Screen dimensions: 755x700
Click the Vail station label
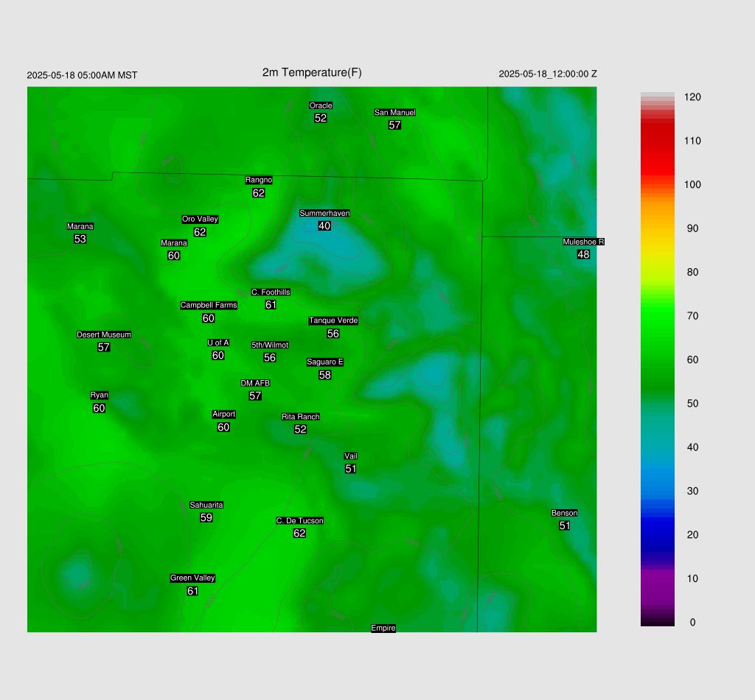click(x=350, y=456)
